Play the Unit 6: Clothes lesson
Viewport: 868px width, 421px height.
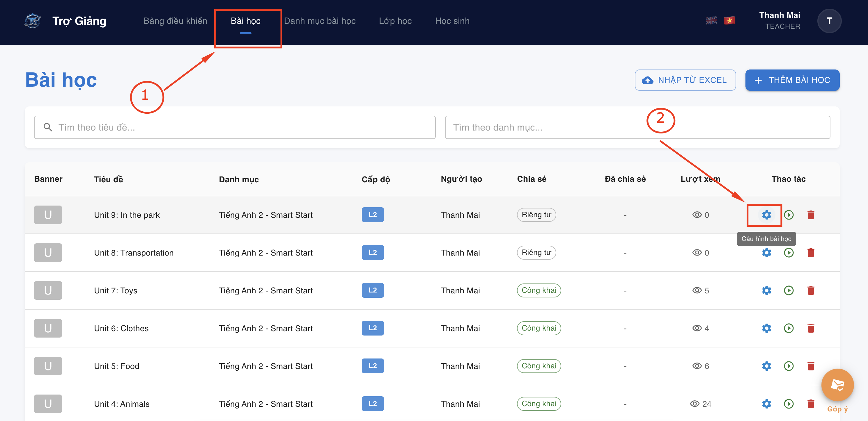(x=789, y=328)
